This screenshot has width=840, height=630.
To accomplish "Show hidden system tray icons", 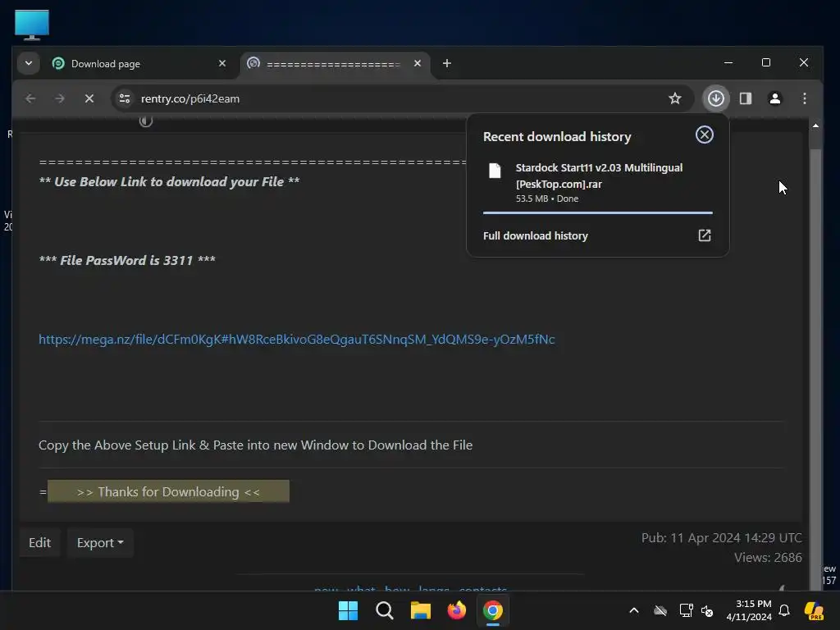I will (634, 610).
